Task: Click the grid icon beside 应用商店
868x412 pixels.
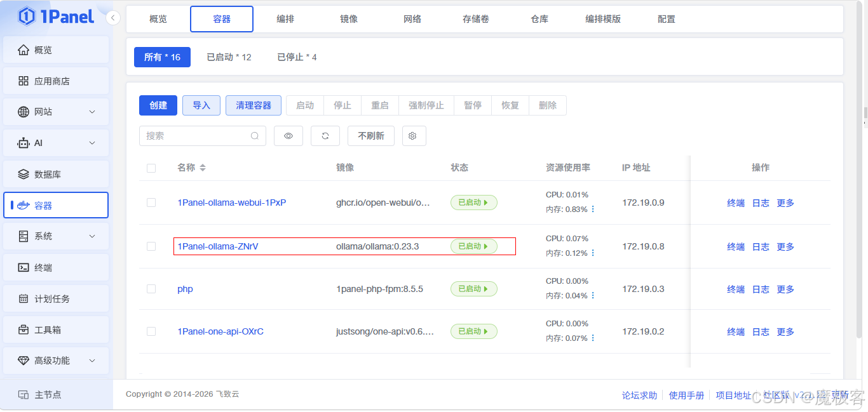Action: tap(24, 81)
